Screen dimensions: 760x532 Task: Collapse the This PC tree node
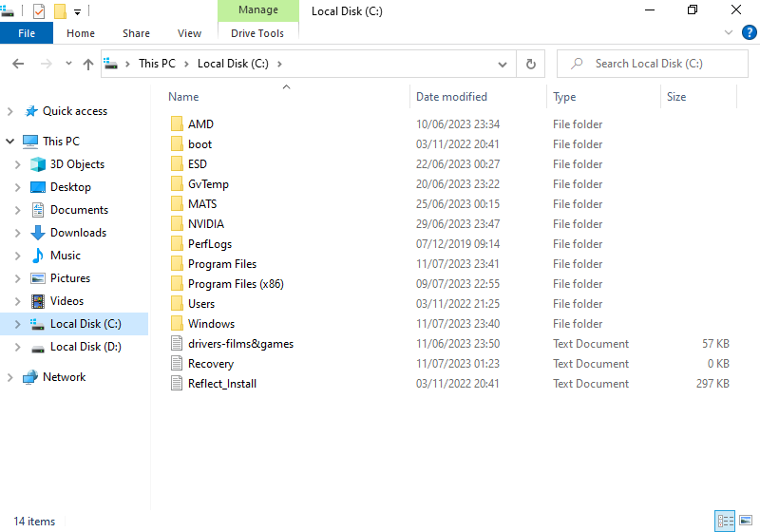click(x=10, y=142)
